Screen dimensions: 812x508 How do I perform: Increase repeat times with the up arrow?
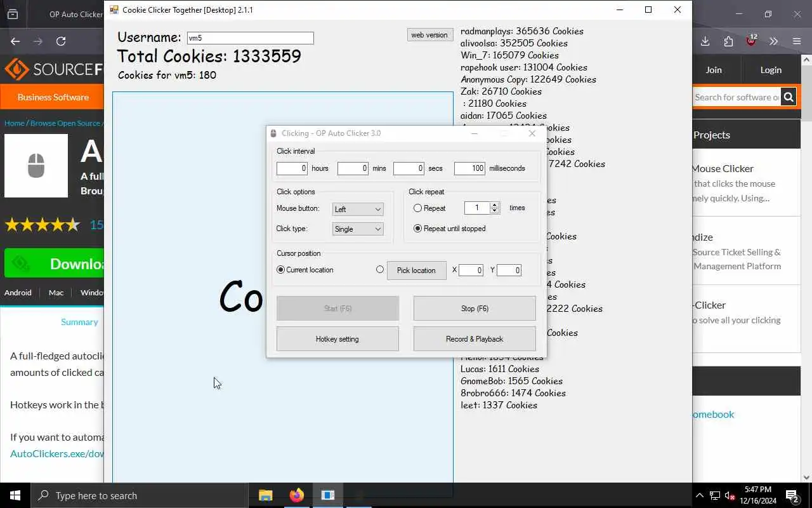click(x=495, y=204)
